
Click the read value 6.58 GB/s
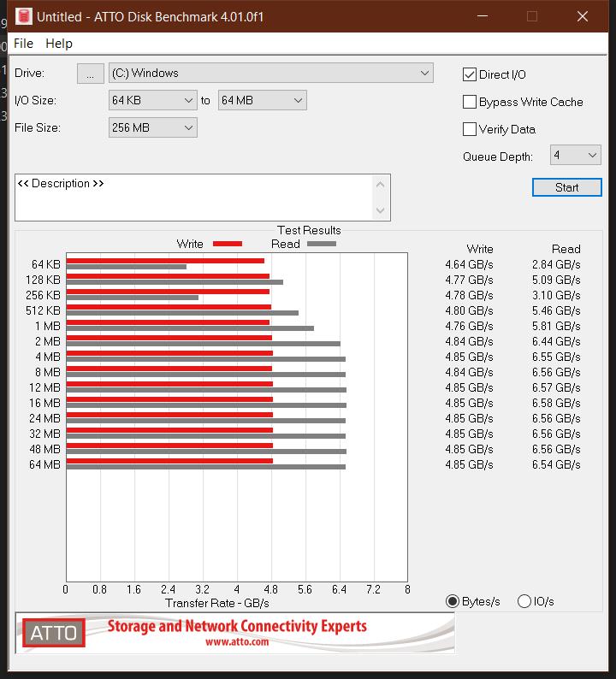556,403
